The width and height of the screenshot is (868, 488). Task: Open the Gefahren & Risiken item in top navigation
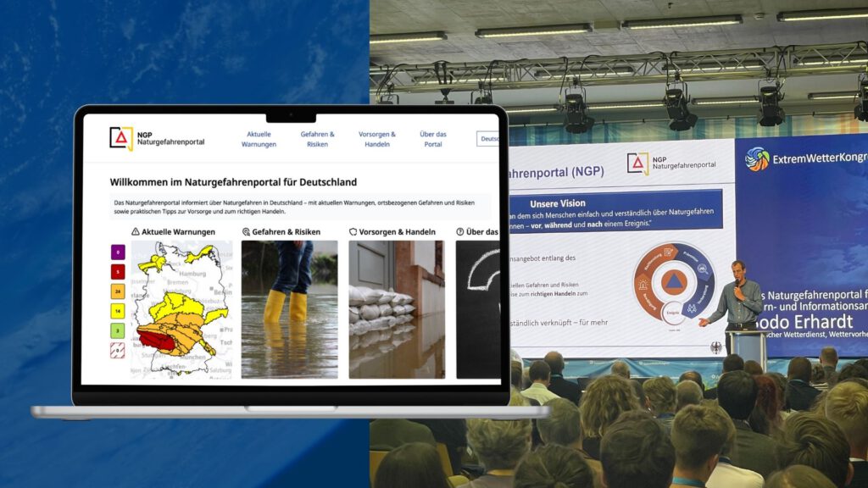pyautogui.click(x=317, y=139)
